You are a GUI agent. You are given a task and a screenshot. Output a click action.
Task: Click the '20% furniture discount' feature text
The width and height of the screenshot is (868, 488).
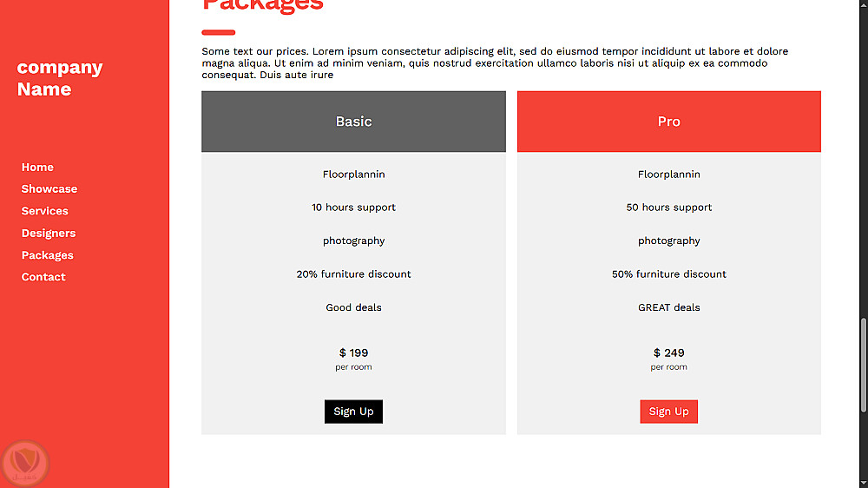[x=353, y=274]
